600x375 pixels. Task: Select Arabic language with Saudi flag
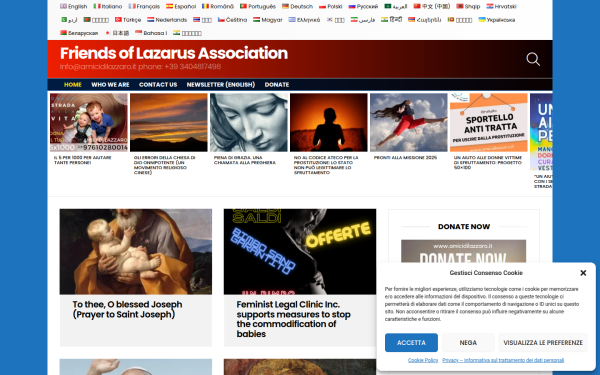(x=396, y=6)
